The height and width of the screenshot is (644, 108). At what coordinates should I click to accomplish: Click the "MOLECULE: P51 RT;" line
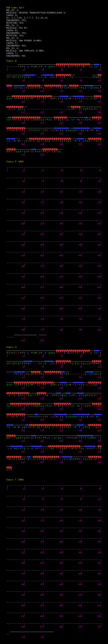pyautogui.click(x=17, y=28)
